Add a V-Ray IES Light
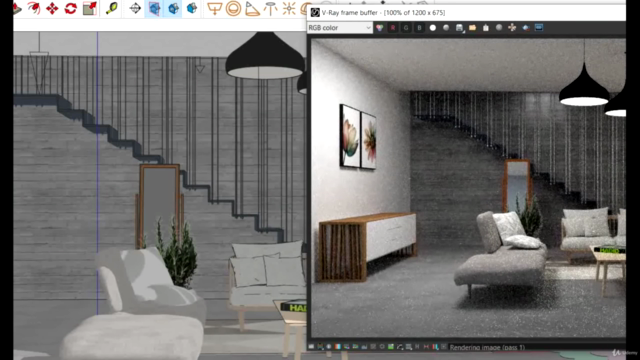Screen dimensions: 640x360 (270, 8)
